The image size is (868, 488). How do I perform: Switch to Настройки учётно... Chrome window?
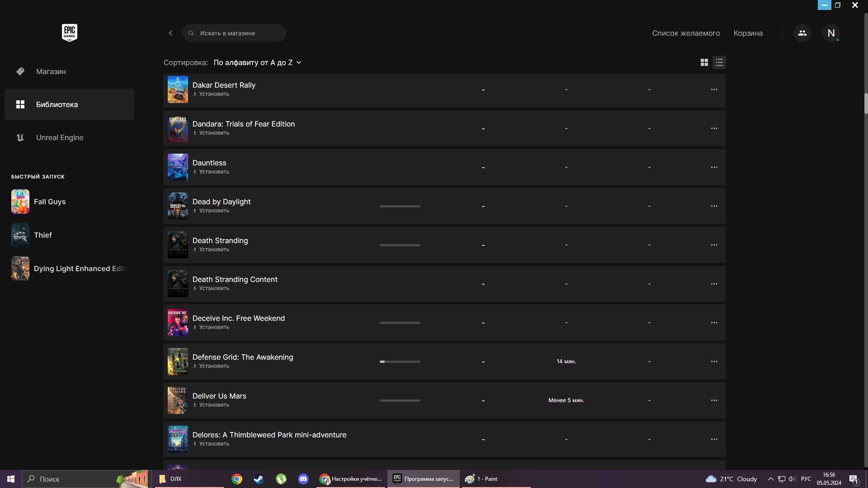coord(351,479)
